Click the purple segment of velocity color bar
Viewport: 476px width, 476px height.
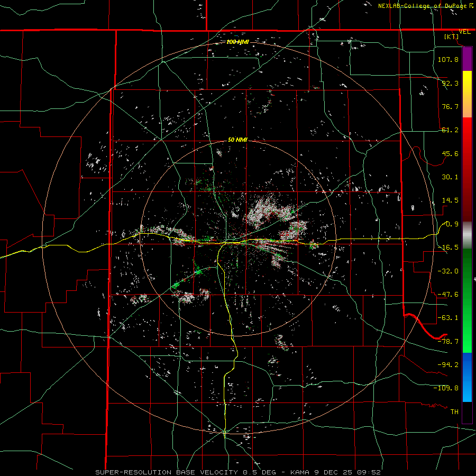tap(467, 59)
